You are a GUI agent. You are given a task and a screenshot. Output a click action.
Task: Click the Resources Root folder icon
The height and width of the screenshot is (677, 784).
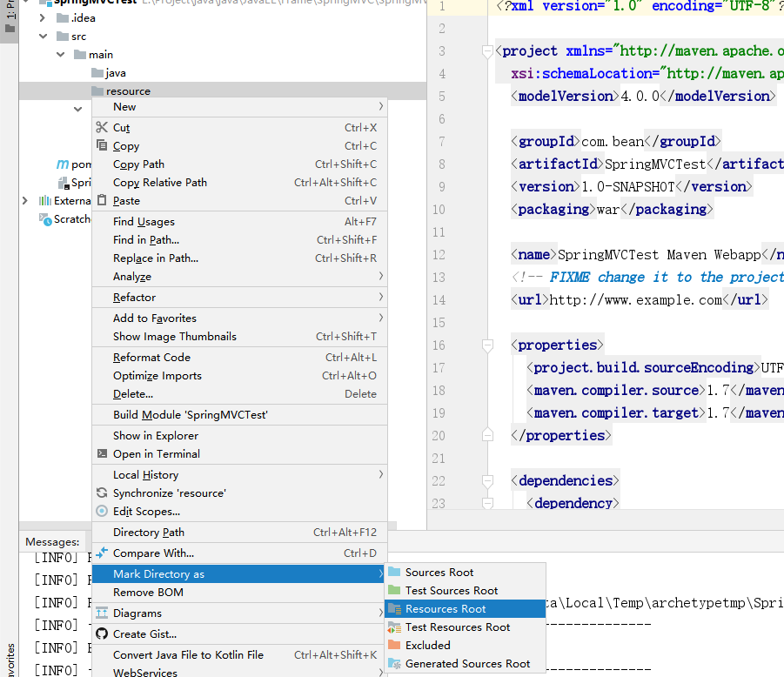pyautogui.click(x=394, y=608)
